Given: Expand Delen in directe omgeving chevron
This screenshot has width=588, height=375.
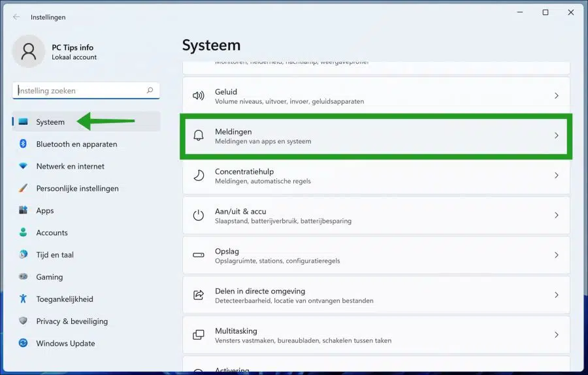Looking at the screenshot, I should 557,295.
